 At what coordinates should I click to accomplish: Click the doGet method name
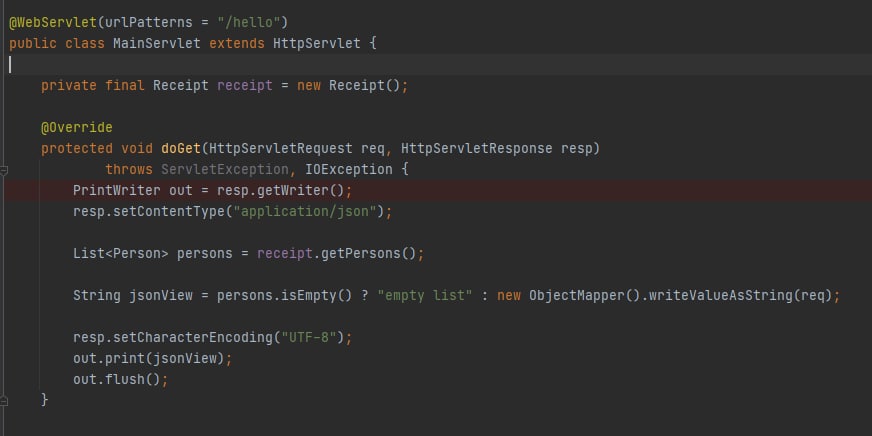click(x=181, y=148)
